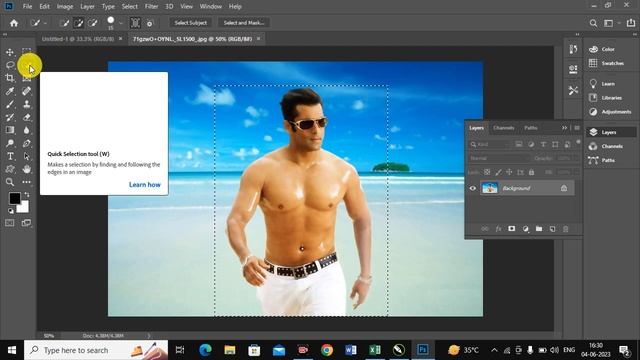Screen dimensions: 640x360
Task: Select the Eyedropper tool
Action: [x=10, y=91]
